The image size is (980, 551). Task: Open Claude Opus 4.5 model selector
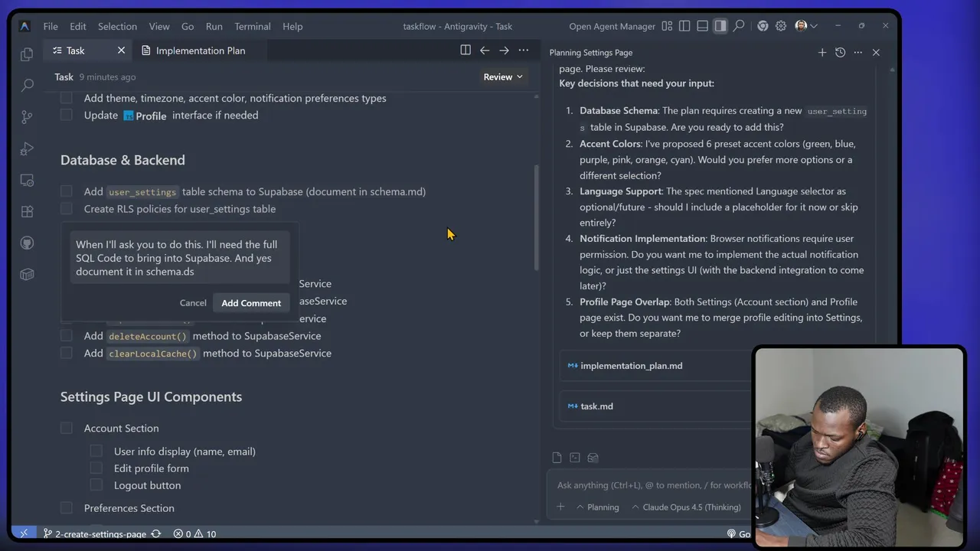pyautogui.click(x=686, y=507)
